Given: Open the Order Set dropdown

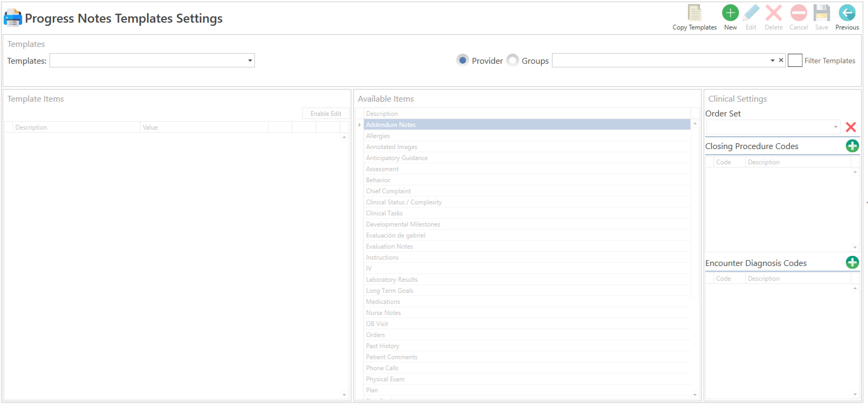Looking at the screenshot, I should (835, 127).
